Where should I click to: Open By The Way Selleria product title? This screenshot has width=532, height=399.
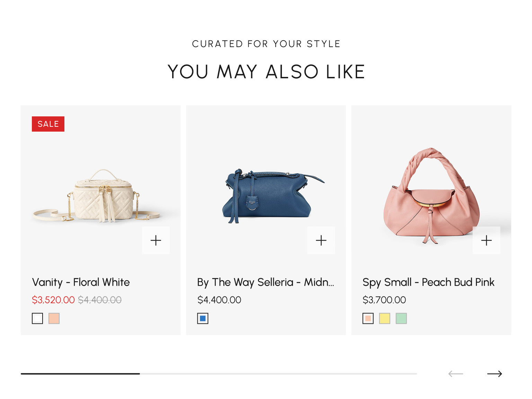pyautogui.click(x=265, y=282)
